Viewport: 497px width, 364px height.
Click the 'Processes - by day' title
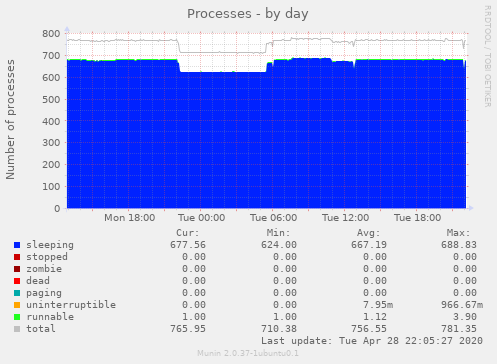pos(247,14)
